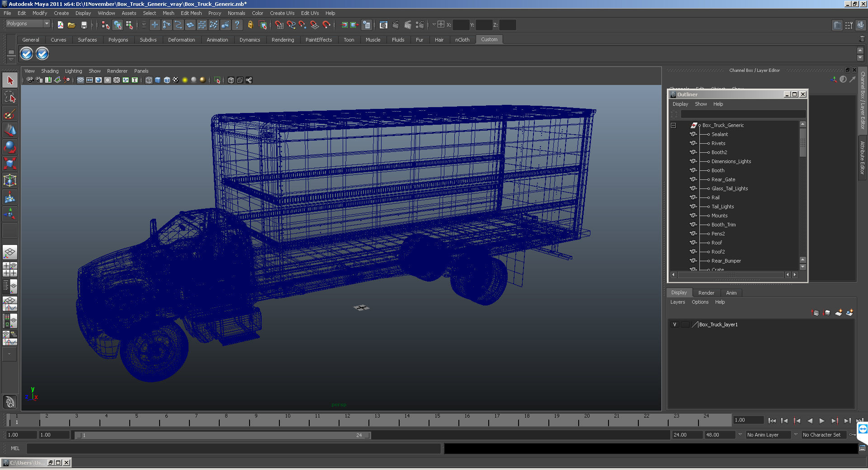Toggle wireframe display in viewport
The width and height of the screenshot is (868, 470).
pos(149,80)
